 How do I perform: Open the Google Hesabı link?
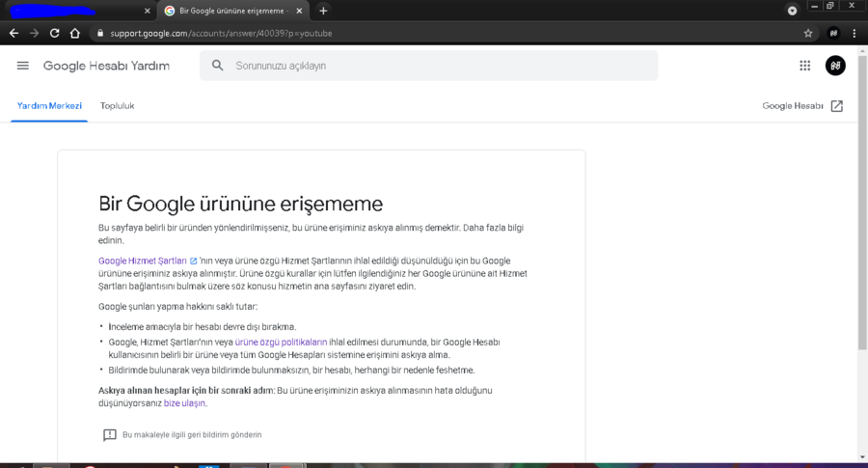point(793,106)
